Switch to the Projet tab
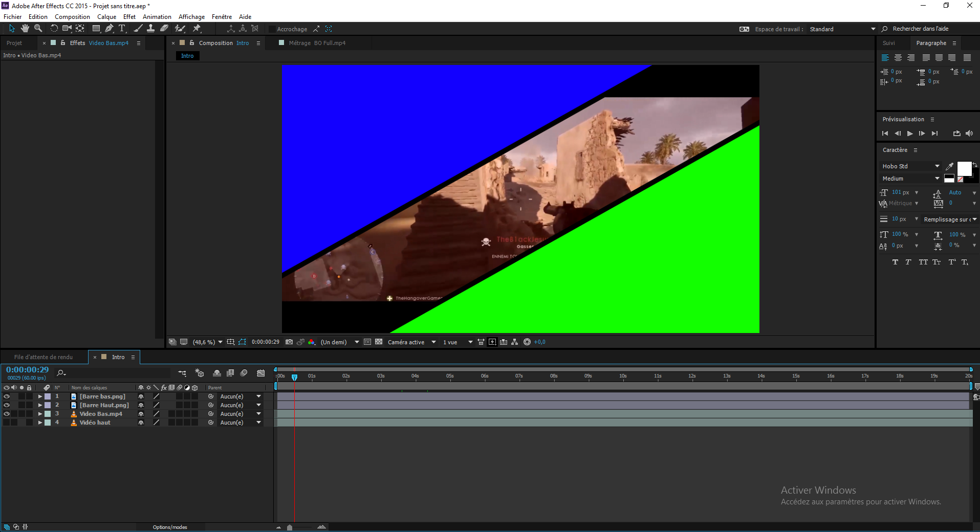The width and height of the screenshot is (980, 532). [x=14, y=43]
